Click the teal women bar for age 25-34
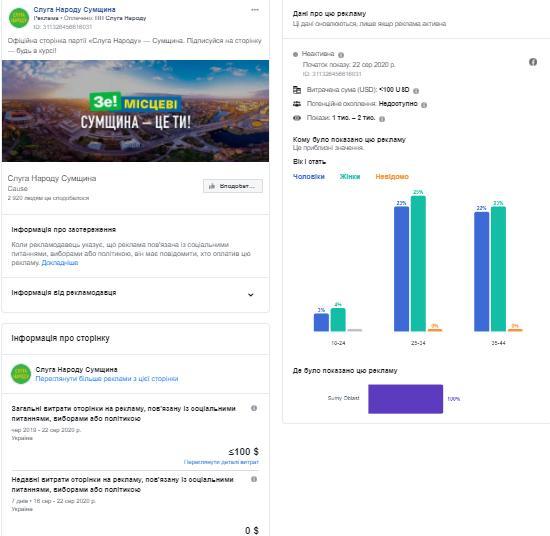Image resolution: width=550 pixels, height=536 pixels. (418, 263)
